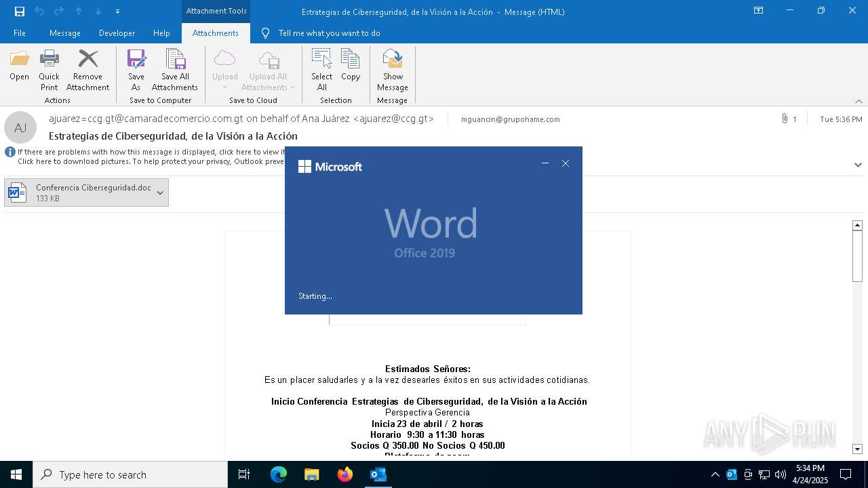Image resolution: width=868 pixels, height=488 pixels.
Task: Select the Conferencia Ciberseguridad.doc attachment
Action: [x=86, y=192]
